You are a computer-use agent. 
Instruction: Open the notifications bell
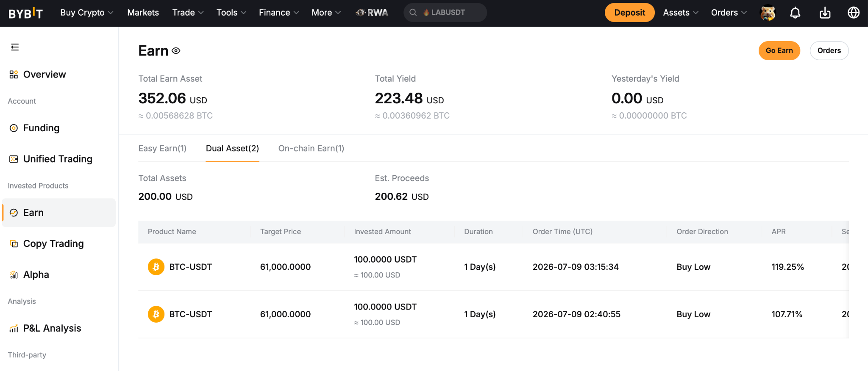click(x=795, y=13)
